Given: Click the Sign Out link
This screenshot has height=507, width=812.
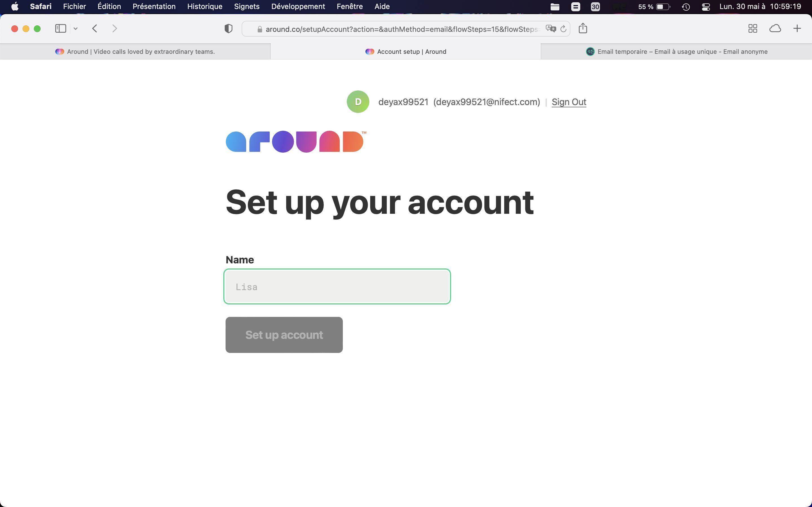Looking at the screenshot, I should coord(569,102).
